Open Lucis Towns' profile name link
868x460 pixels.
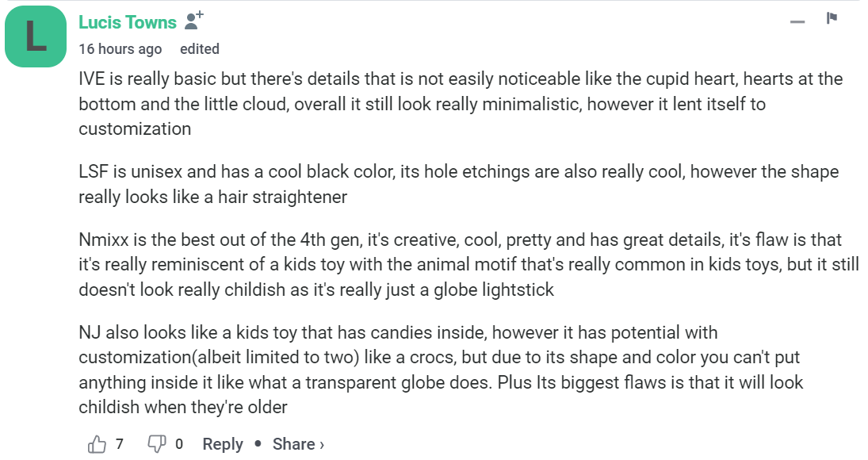[x=127, y=21]
